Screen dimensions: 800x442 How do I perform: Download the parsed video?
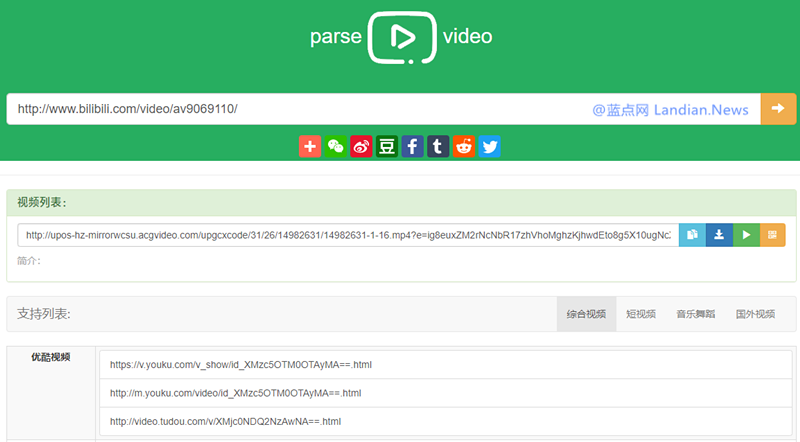(719, 235)
